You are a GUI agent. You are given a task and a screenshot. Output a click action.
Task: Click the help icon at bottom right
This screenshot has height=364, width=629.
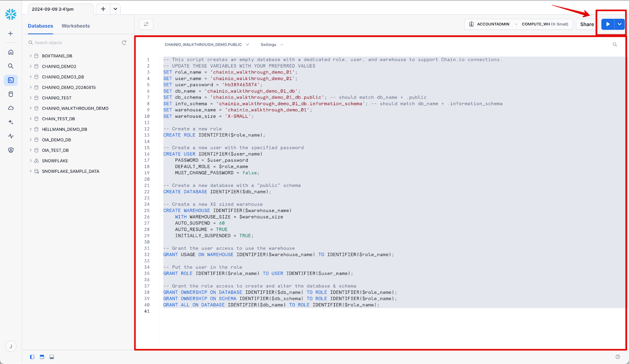click(x=618, y=357)
